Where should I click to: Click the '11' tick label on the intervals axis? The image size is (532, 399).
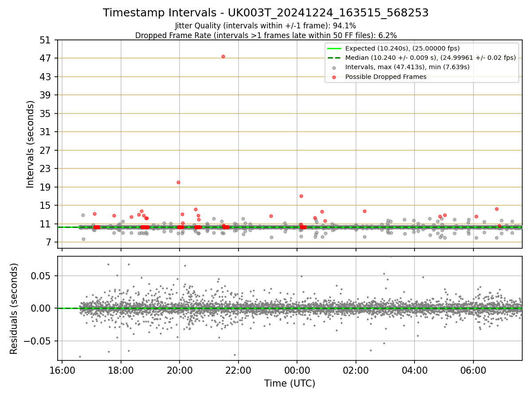(x=45, y=224)
